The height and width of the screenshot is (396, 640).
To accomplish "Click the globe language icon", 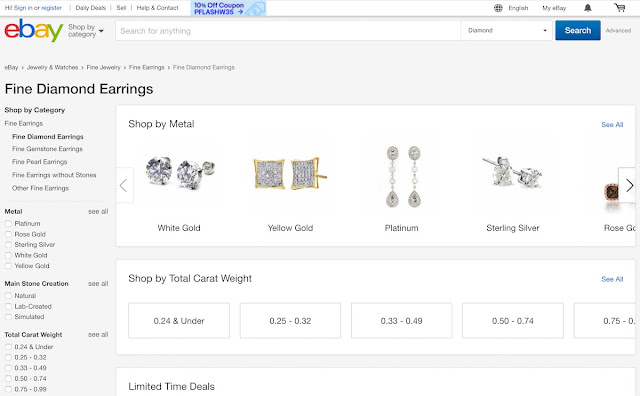I will click(x=498, y=8).
